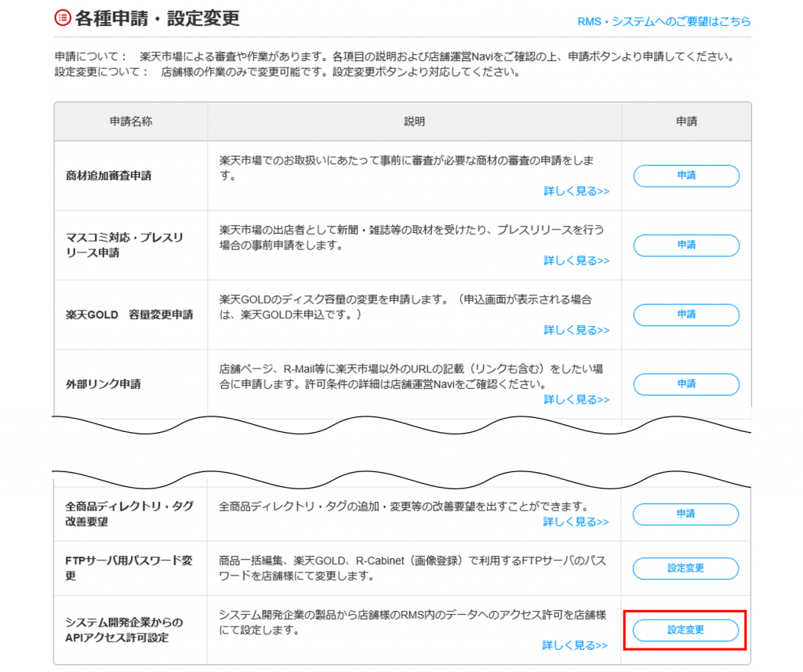This screenshot has height=672, width=803.
Task: Select the マスコミ対応・プレスリリース申請 row name
Action: pos(125,245)
